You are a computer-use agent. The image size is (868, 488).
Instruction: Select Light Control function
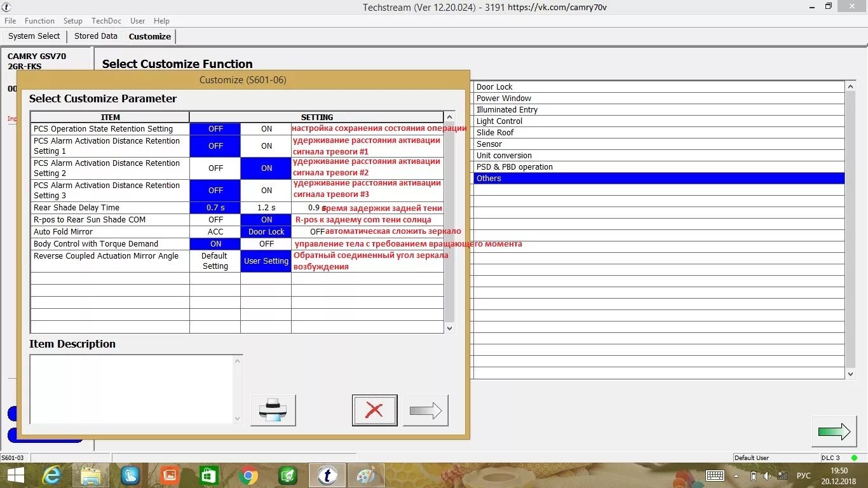click(659, 121)
